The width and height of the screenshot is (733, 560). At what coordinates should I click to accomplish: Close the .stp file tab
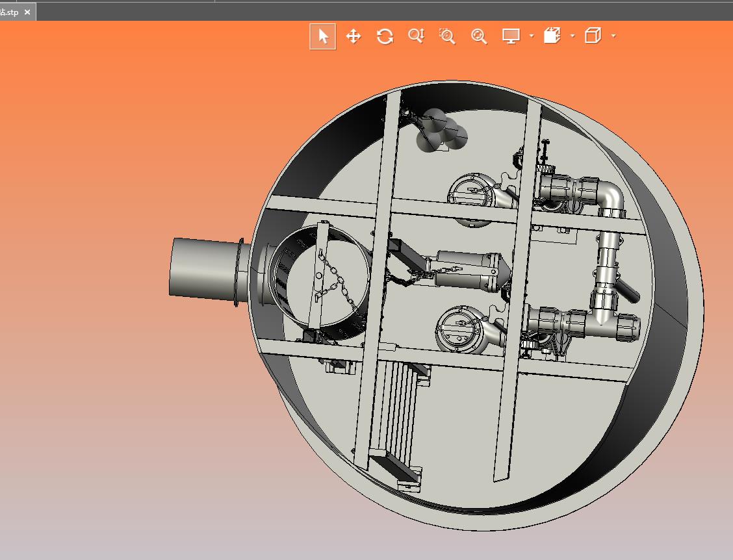point(27,12)
